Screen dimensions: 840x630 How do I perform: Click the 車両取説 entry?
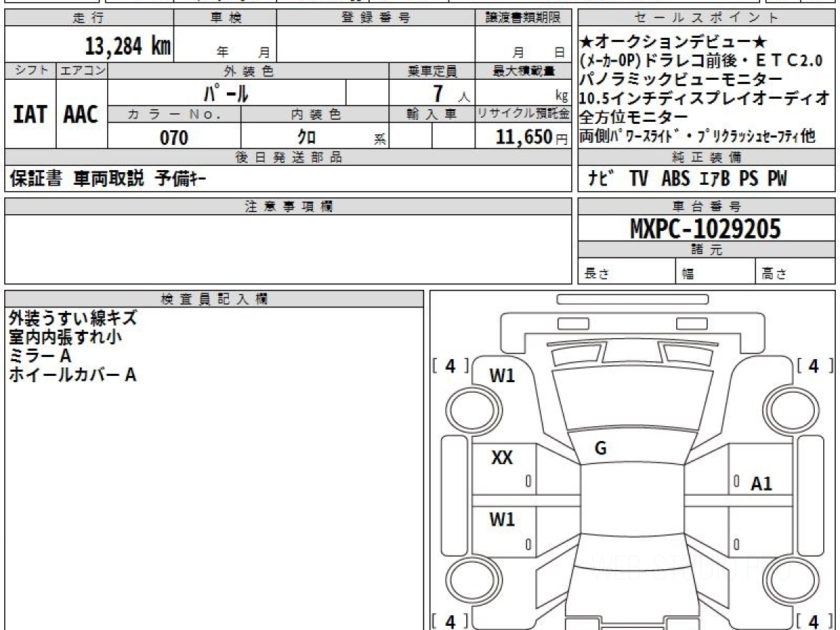click(108, 179)
